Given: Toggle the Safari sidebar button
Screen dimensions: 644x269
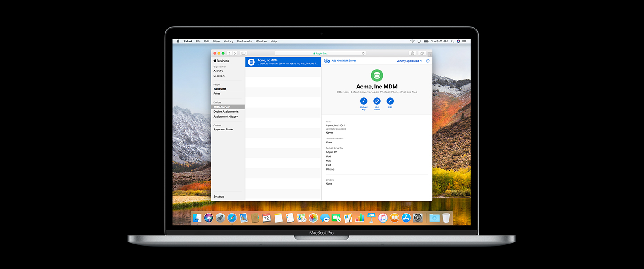Looking at the screenshot, I should coord(243,53).
